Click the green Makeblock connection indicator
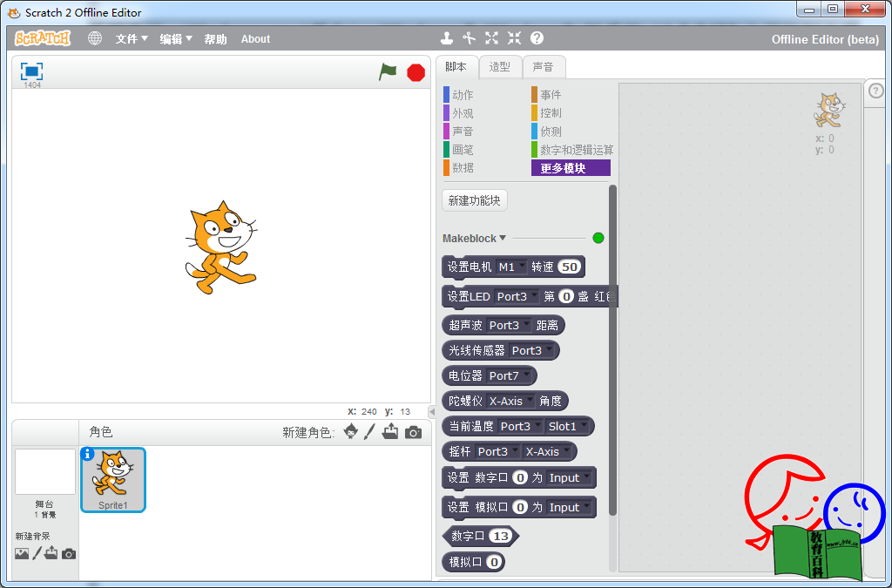 [598, 238]
